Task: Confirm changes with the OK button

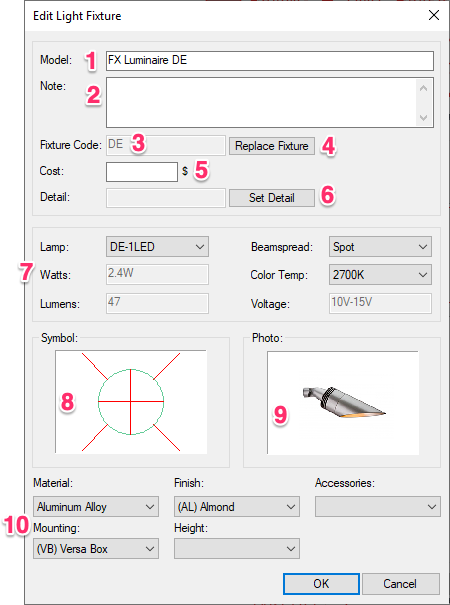Action: click(321, 584)
